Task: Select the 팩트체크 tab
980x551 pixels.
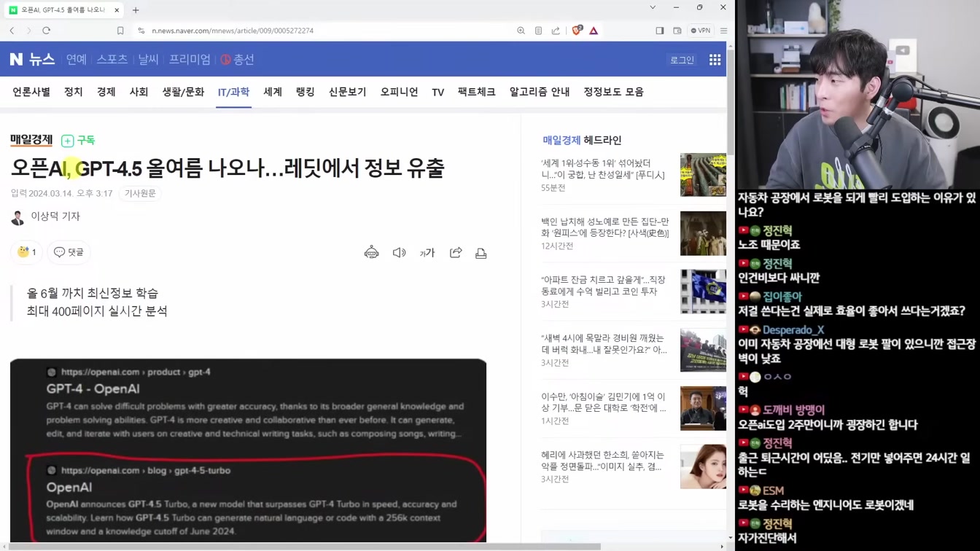Action: click(477, 92)
